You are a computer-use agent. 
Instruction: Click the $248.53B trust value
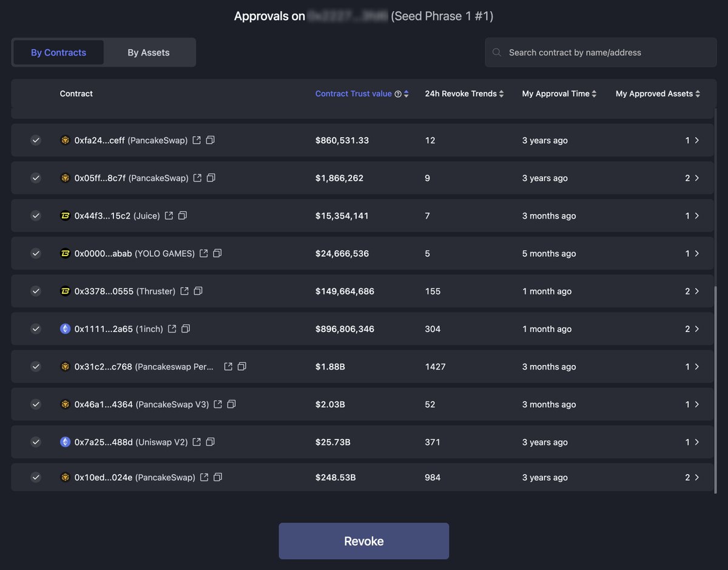coord(335,477)
